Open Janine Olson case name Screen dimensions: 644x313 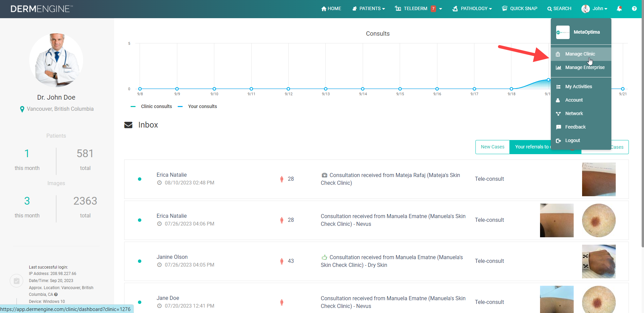[x=172, y=257]
